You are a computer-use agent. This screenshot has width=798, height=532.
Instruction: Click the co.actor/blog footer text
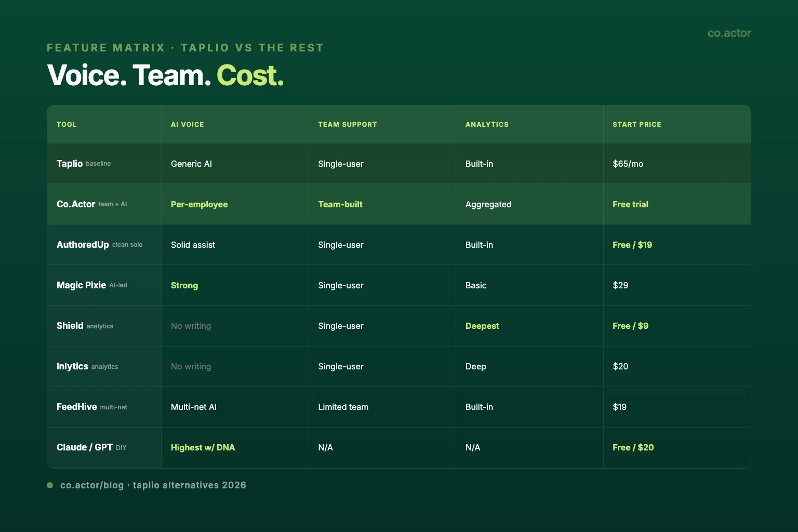pos(153,485)
